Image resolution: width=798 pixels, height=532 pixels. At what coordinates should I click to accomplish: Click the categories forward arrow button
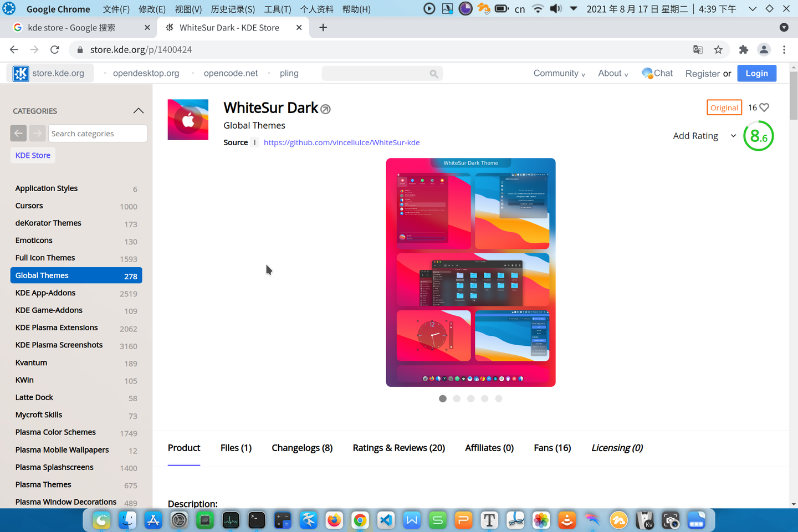37,133
